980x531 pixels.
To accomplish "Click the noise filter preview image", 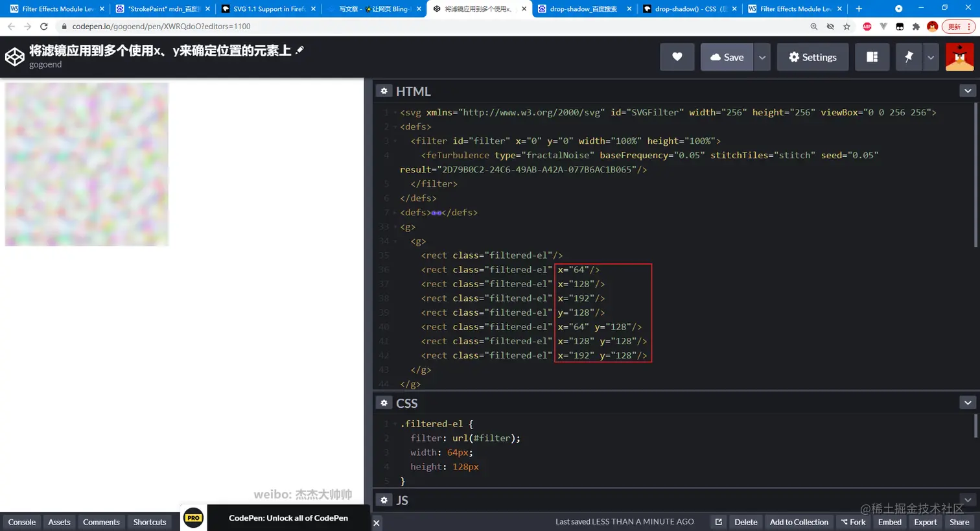I will point(87,164).
